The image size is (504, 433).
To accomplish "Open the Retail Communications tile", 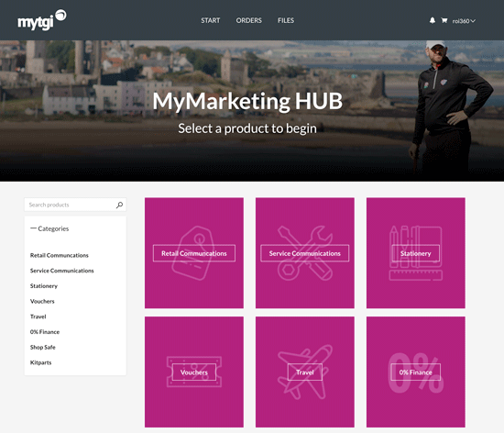I will coord(194,253).
